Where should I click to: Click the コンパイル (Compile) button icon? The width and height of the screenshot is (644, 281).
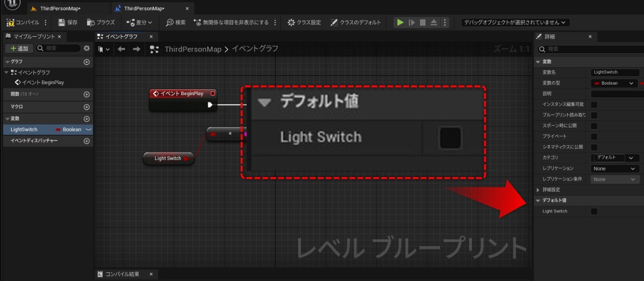click(x=9, y=22)
